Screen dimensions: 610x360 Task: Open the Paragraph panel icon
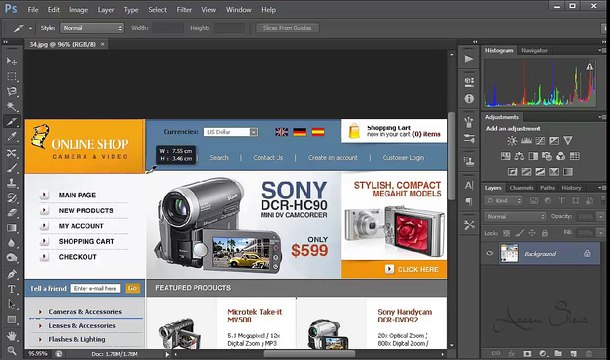(x=469, y=201)
